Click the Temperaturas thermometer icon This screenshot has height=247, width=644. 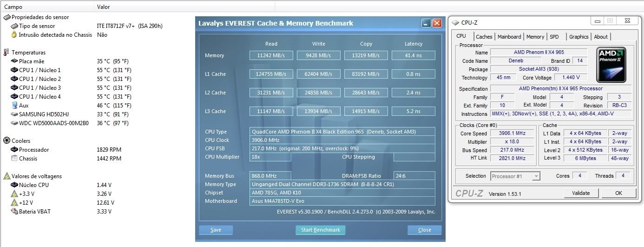7,53
